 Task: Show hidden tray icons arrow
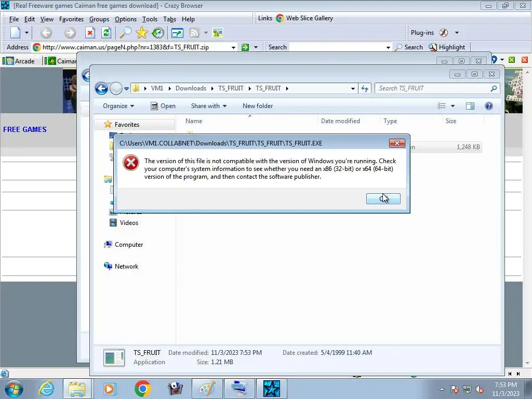coord(442,390)
